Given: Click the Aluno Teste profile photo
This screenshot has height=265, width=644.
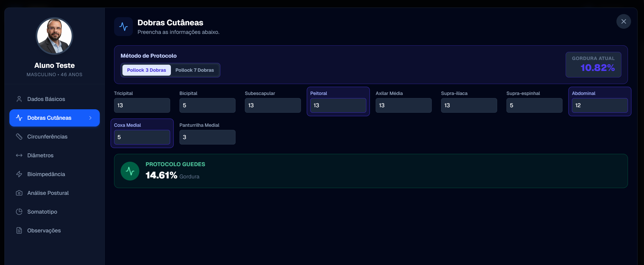Looking at the screenshot, I should tap(54, 36).
